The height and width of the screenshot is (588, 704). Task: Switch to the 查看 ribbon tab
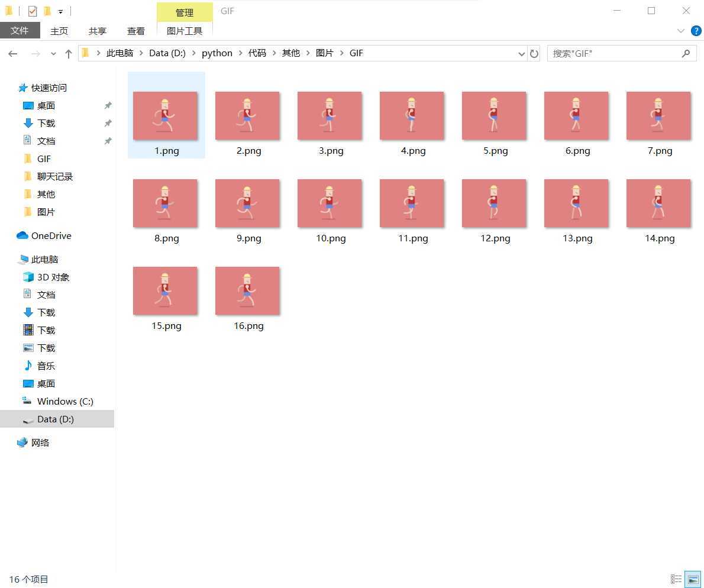136,31
